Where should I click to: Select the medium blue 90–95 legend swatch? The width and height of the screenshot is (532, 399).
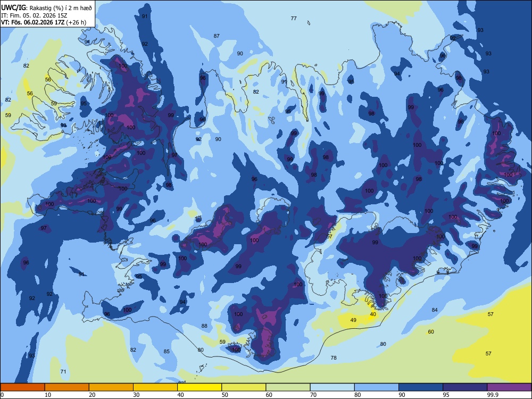[x=421, y=387]
